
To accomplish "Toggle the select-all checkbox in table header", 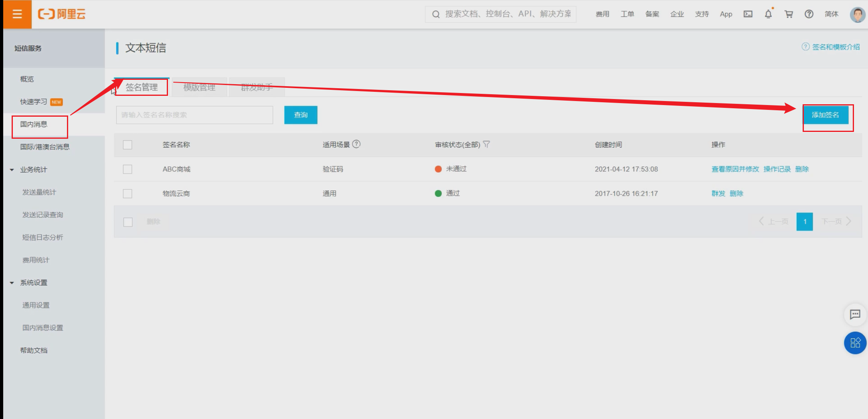I will click(127, 145).
